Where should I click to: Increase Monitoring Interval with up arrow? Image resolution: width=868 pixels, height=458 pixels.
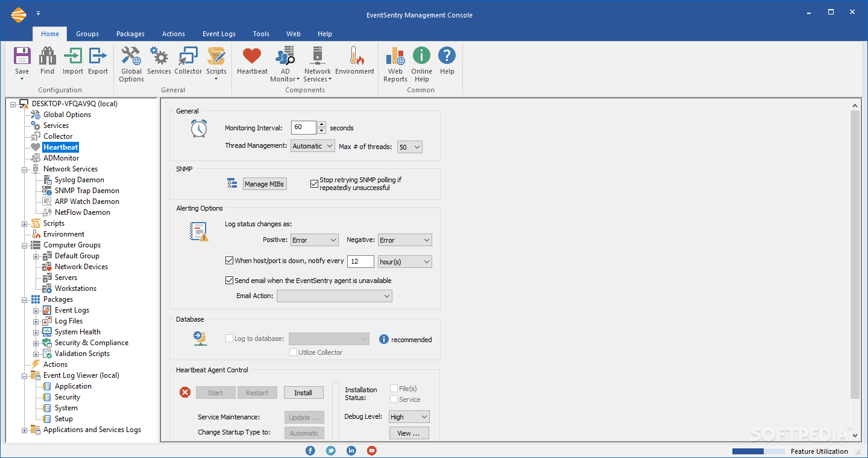click(321, 124)
